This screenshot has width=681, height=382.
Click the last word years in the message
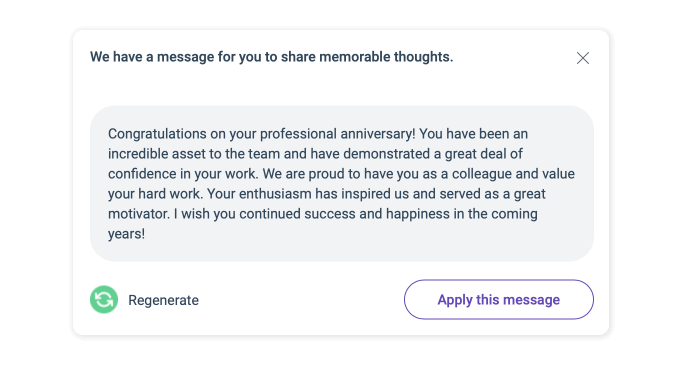tap(124, 234)
